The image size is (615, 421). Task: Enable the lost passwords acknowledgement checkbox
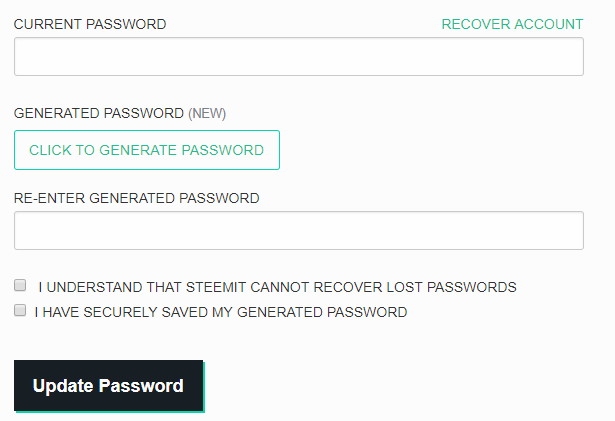20,285
